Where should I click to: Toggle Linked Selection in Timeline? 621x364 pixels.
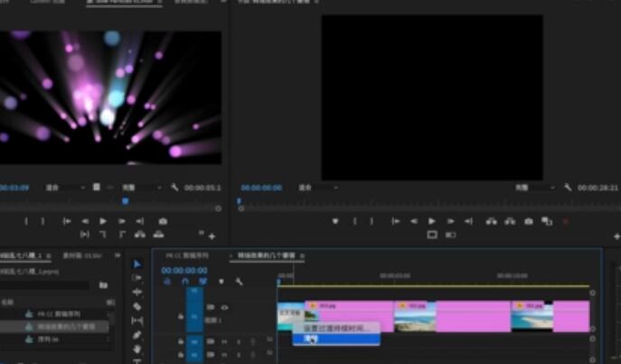point(202,282)
